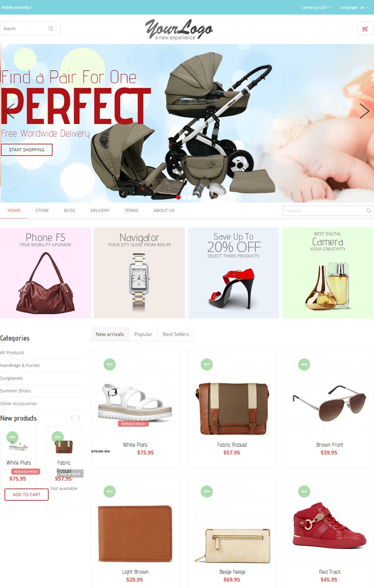Open the Currency USD dropdown
374x588 pixels.
pyautogui.click(x=316, y=7)
